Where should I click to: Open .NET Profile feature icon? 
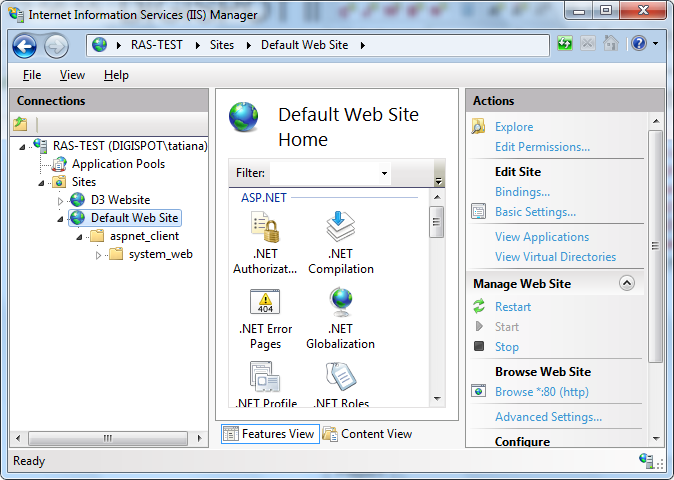tap(265, 376)
